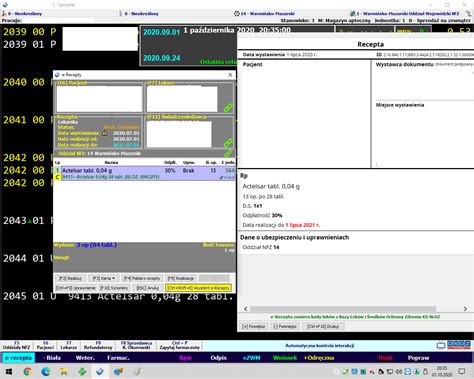Click the F5 Oddziały NFZ key button
Viewport: 474px width, 379px height.
point(16,345)
